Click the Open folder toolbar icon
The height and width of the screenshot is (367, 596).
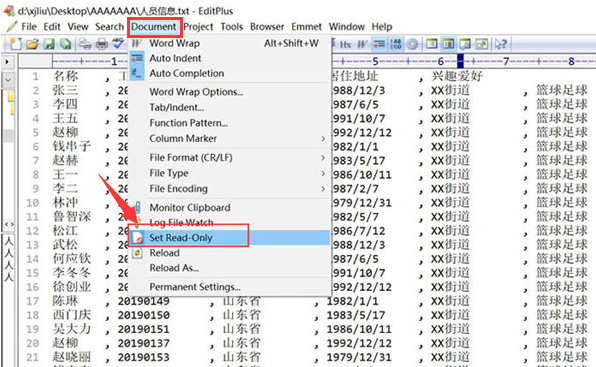point(32,44)
